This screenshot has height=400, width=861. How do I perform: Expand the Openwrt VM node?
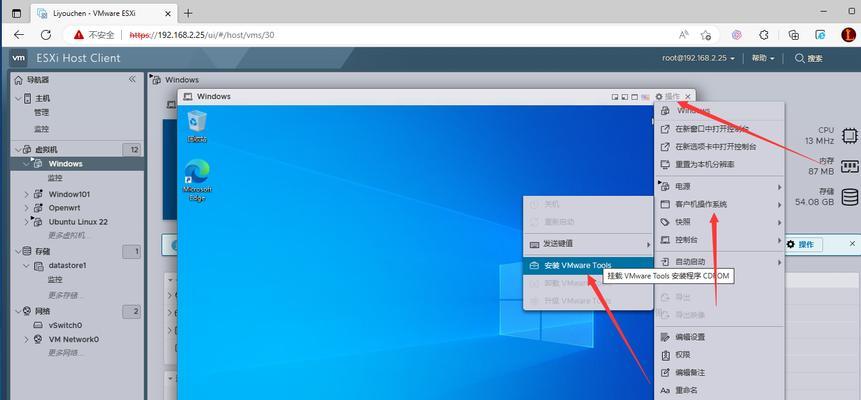tap(26, 208)
